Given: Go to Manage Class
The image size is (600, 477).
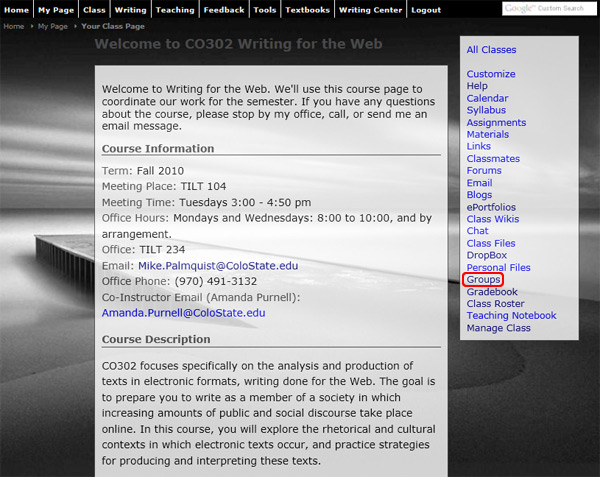Looking at the screenshot, I should pyautogui.click(x=499, y=328).
